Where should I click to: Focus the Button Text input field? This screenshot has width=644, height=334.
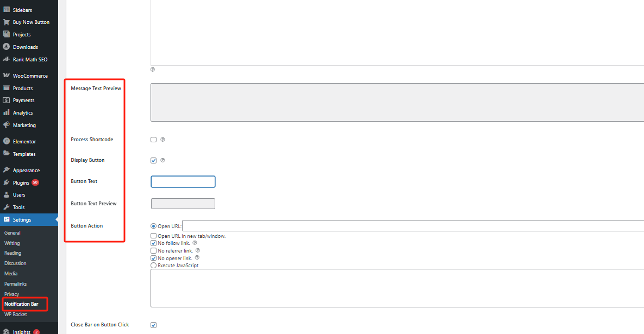[183, 182]
